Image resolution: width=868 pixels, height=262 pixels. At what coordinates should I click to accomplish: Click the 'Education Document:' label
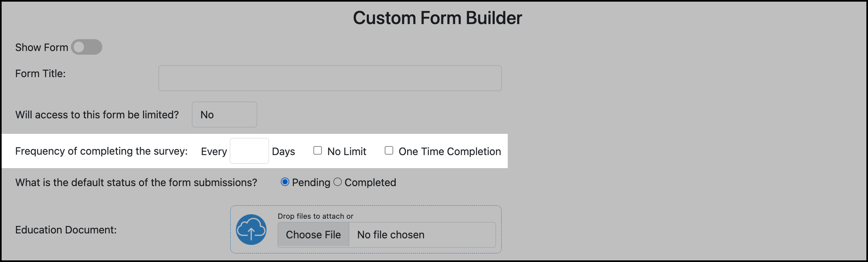coord(66,230)
